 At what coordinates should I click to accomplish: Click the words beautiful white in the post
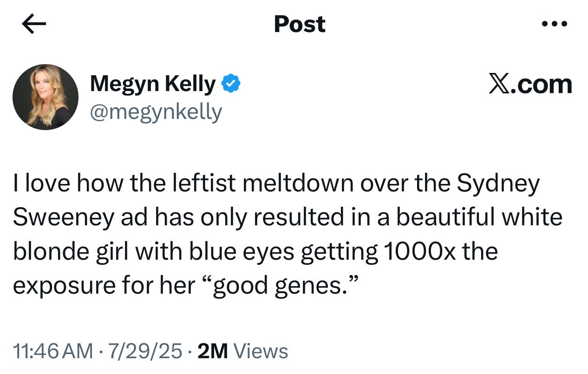click(479, 218)
